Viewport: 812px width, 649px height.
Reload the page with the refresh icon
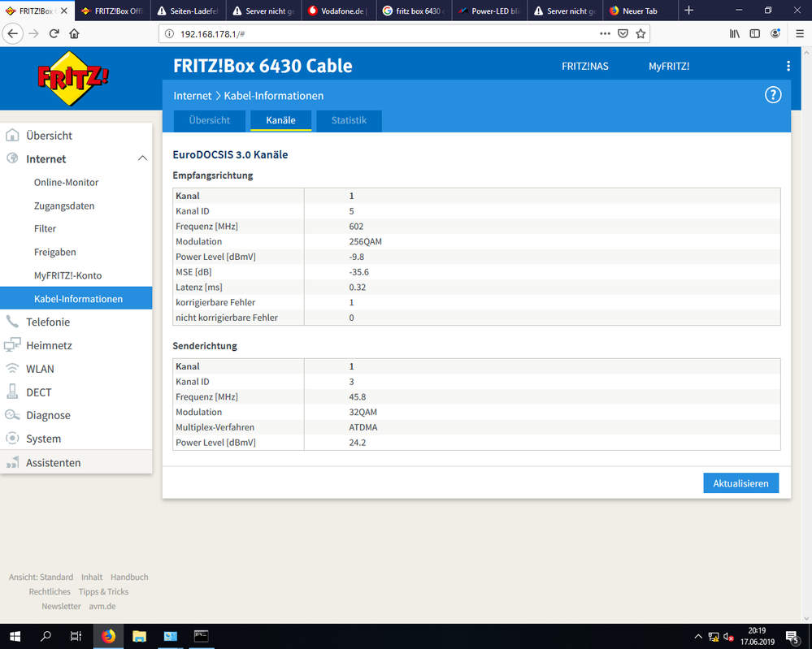click(54, 33)
